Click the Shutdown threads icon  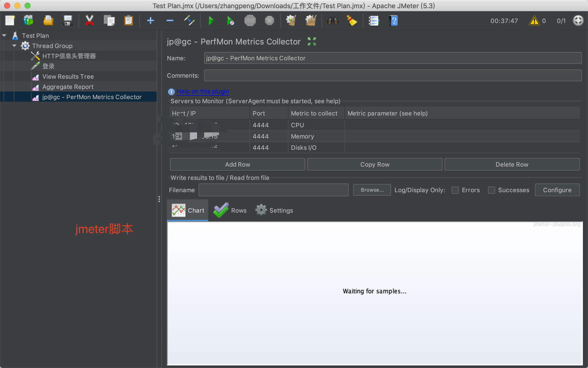point(269,21)
